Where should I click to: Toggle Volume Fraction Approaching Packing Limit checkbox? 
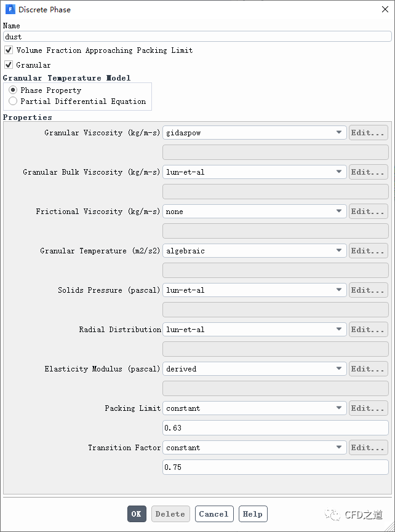click(x=9, y=50)
